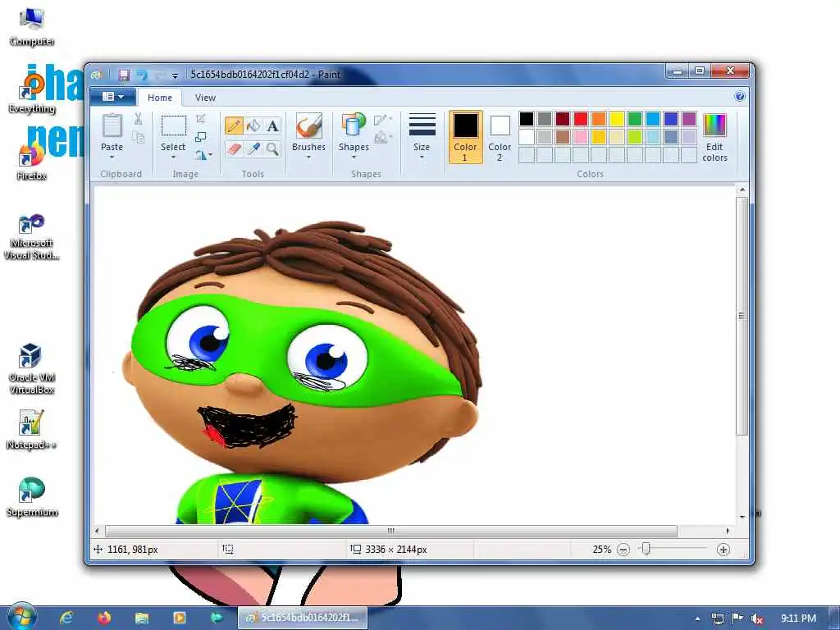Pick the purple color swatch
Viewport: 840px width, 630px height.
[x=689, y=119]
